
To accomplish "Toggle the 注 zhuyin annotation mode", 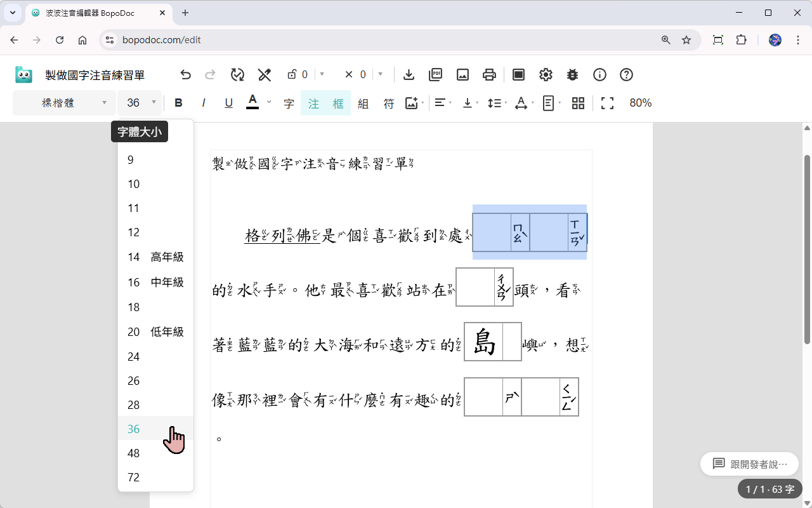I will pos(313,102).
